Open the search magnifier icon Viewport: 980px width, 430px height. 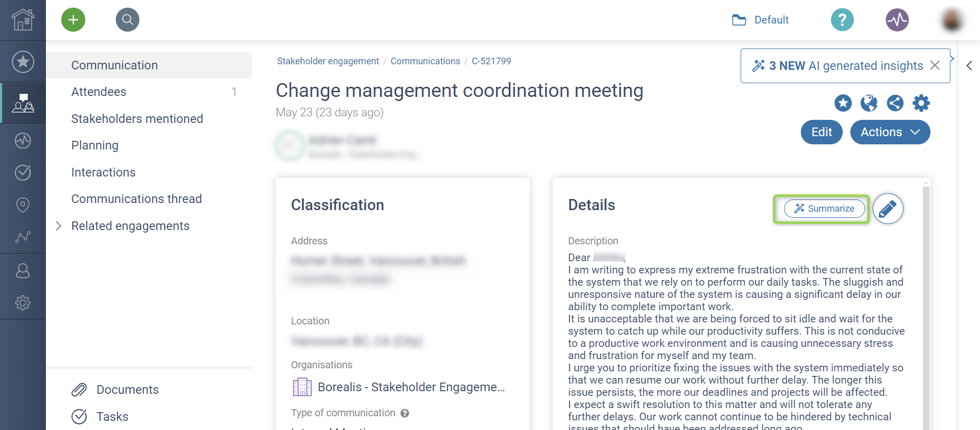pyautogui.click(x=128, y=20)
